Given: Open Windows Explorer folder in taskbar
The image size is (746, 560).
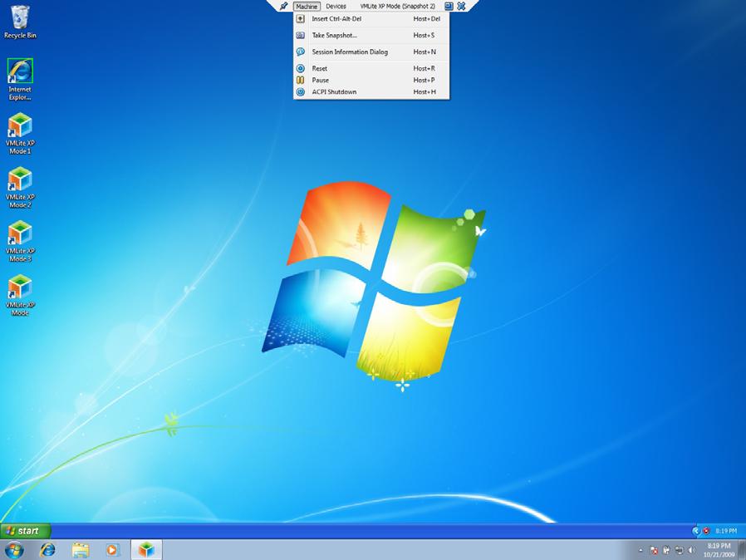Looking at the screenshot, I should [x=80, y=549].
